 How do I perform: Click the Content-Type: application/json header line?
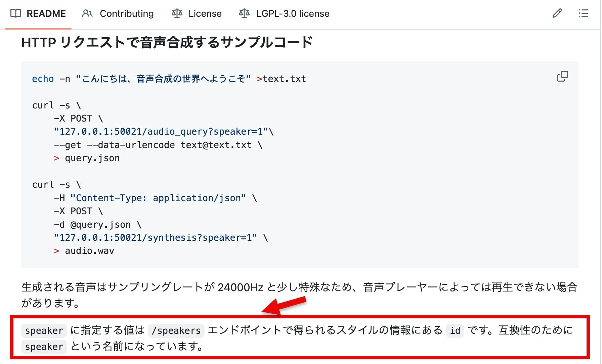tap(155, 198)
